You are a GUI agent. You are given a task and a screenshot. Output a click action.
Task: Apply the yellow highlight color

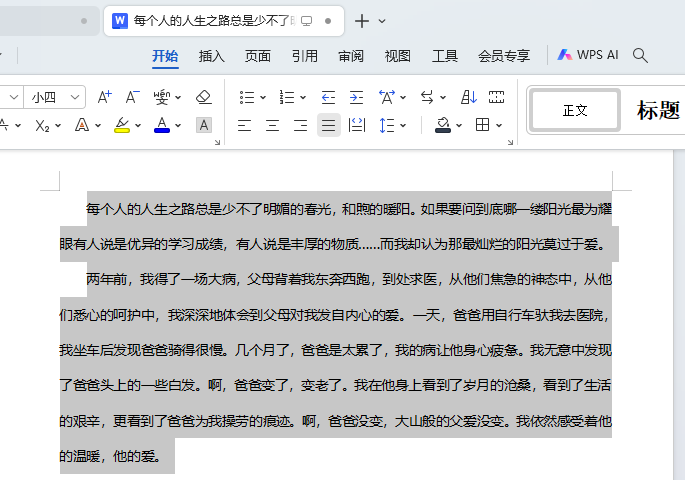pos(122,125)
